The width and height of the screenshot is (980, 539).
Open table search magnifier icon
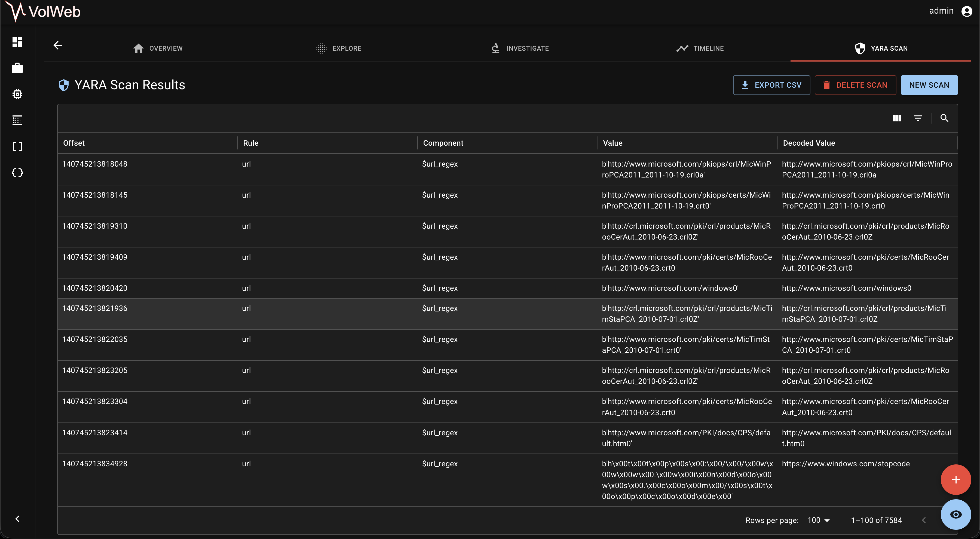click(944, 118)
